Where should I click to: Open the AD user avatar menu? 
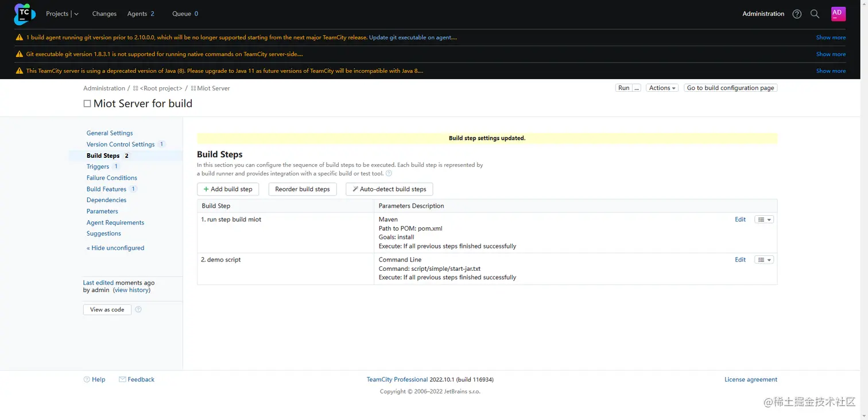tap(838, 14)
